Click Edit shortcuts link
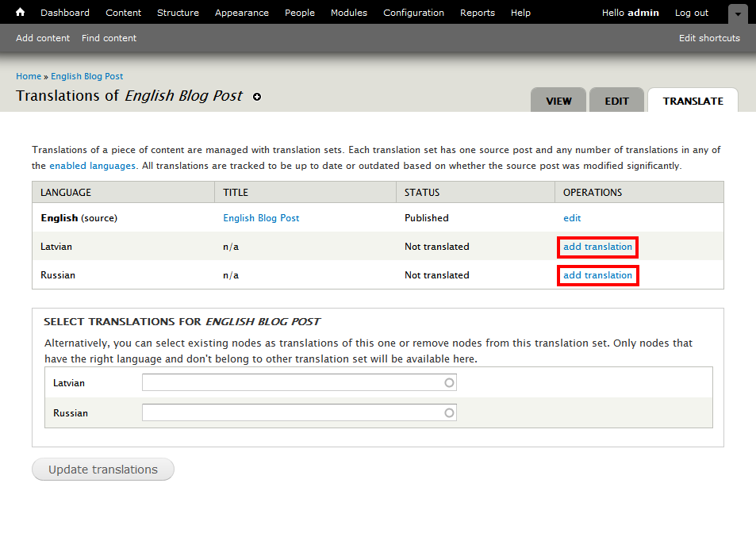Viewport: 756px width, 533px height. tap(709, 38)
